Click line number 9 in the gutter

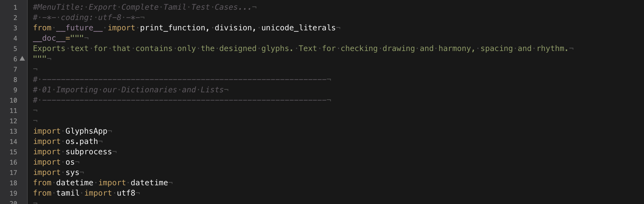15,90
